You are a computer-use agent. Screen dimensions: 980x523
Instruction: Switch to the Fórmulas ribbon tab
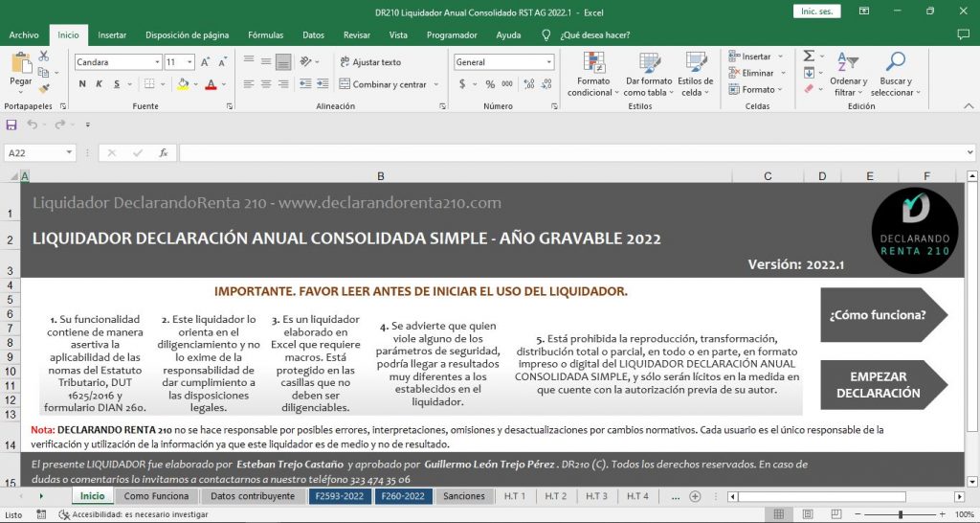coord(266,35)
